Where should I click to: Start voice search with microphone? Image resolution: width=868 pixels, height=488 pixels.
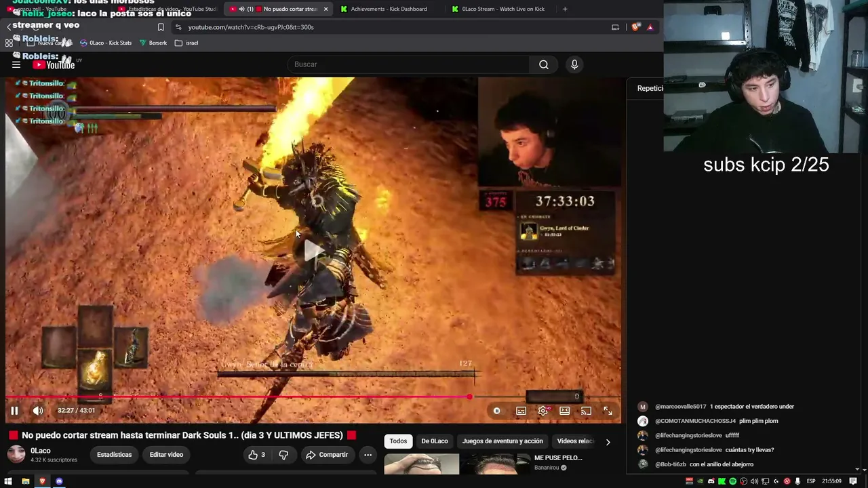coord(574,64)
